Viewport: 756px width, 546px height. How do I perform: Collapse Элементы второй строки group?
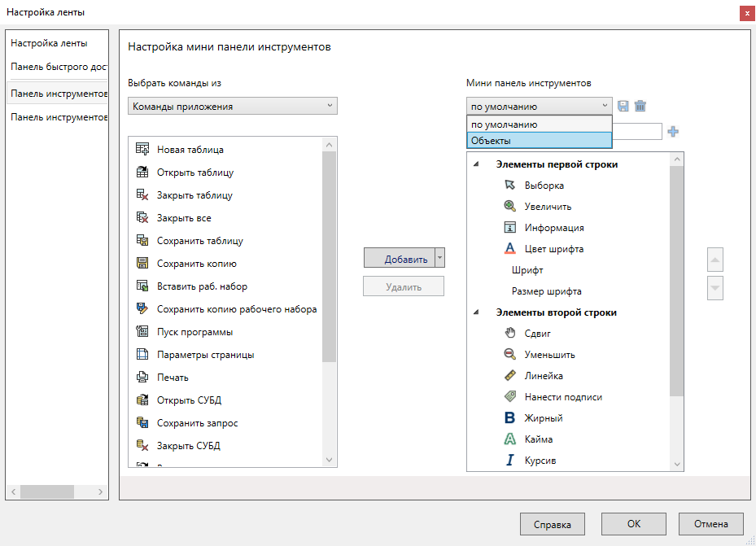tap(476, 312)
